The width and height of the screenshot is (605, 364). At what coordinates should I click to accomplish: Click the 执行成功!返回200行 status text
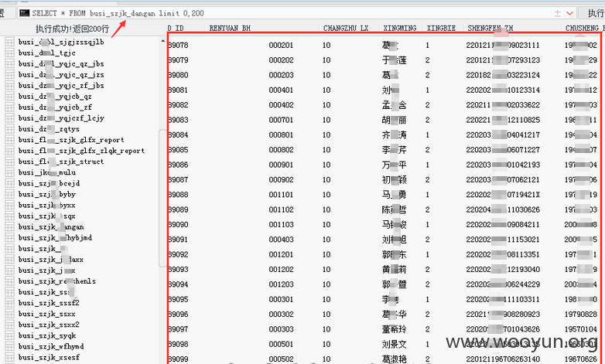click(x=72, y=29)
